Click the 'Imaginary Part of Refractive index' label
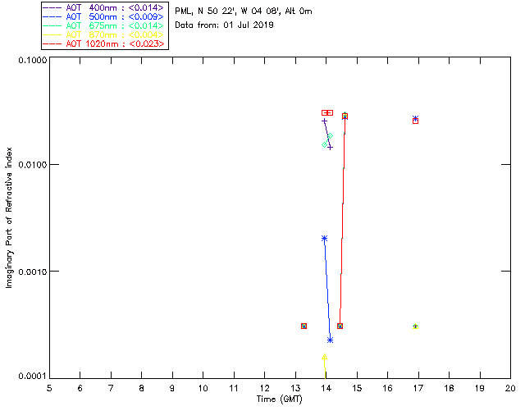Screen dimensions: 525x420 point(9,217)
